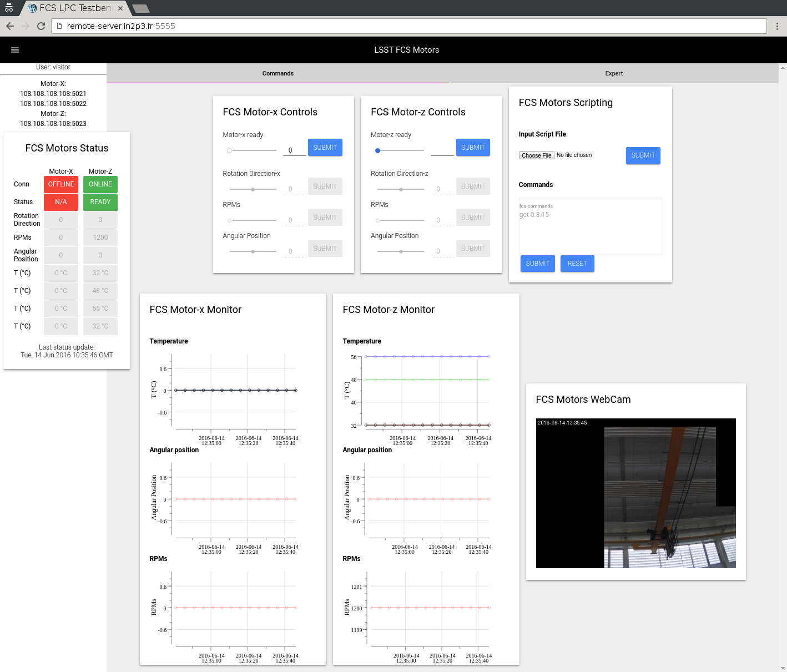The width and height of the screenshot is (787, 672).
Task: Click Submit for Motor-x RPMs
Action: (x=325, y=218)
